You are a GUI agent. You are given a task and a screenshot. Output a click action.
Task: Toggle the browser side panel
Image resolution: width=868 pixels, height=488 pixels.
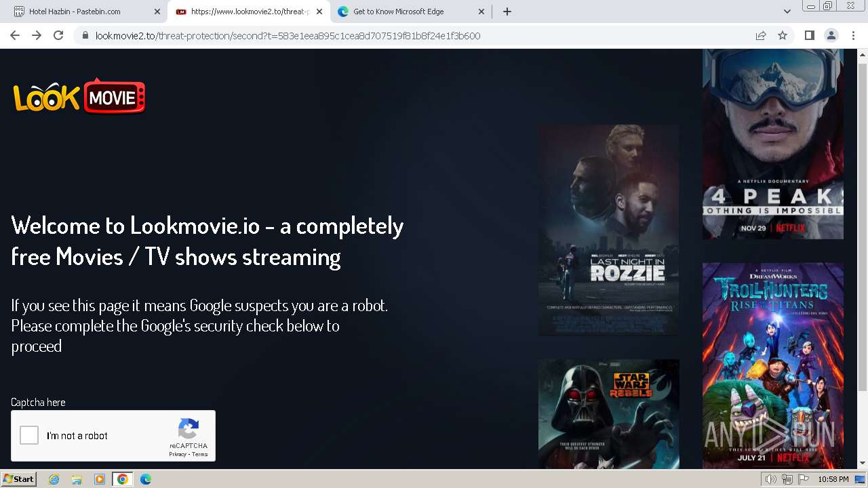809,35
